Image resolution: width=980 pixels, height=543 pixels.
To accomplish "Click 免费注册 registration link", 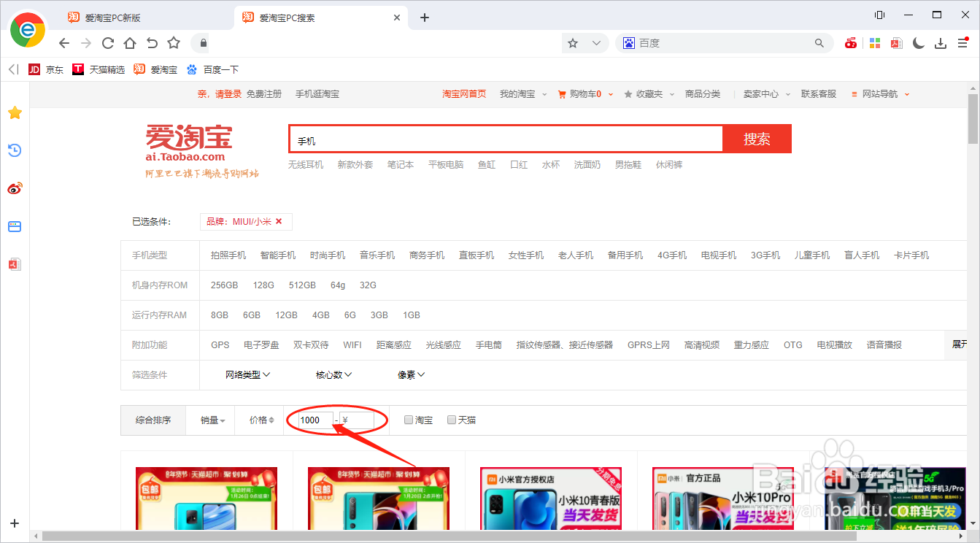I will (263, 94).
